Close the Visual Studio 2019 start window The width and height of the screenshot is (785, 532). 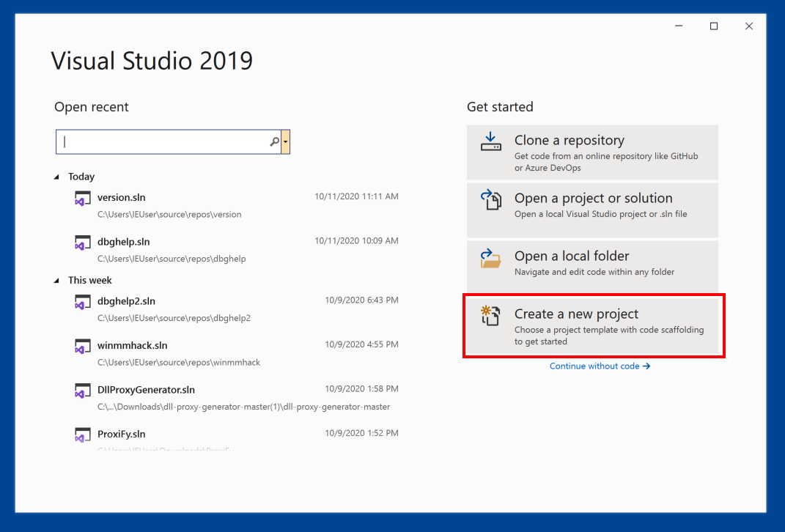pos(749,26)
